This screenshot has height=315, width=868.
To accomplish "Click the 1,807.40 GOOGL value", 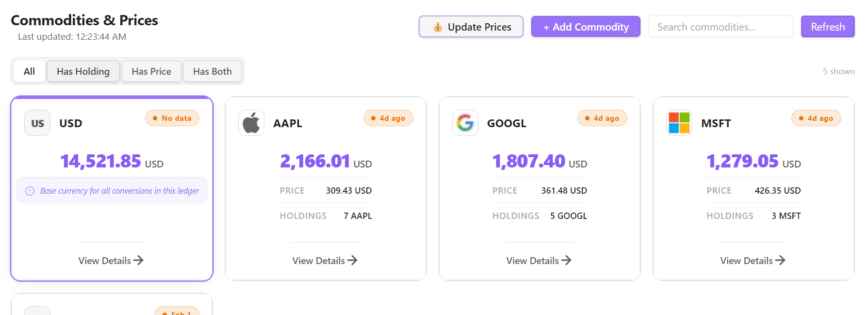I will [x=540, y=161].
